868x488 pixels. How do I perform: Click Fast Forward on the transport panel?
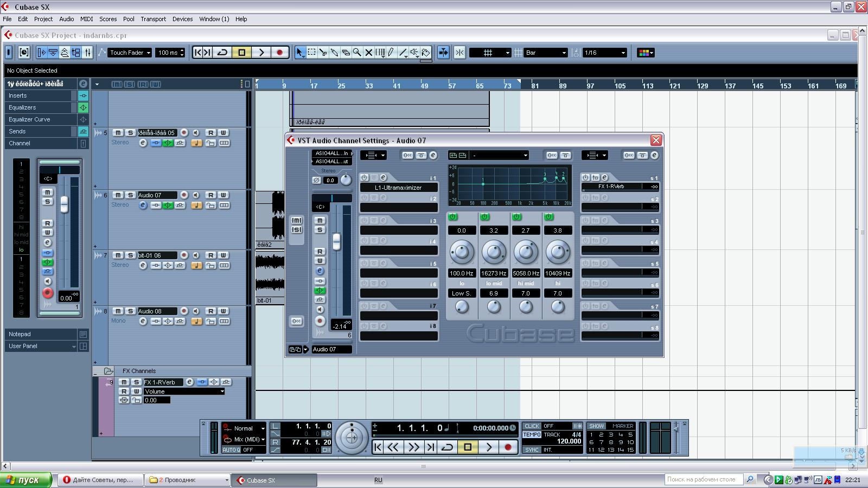[413, 447]
